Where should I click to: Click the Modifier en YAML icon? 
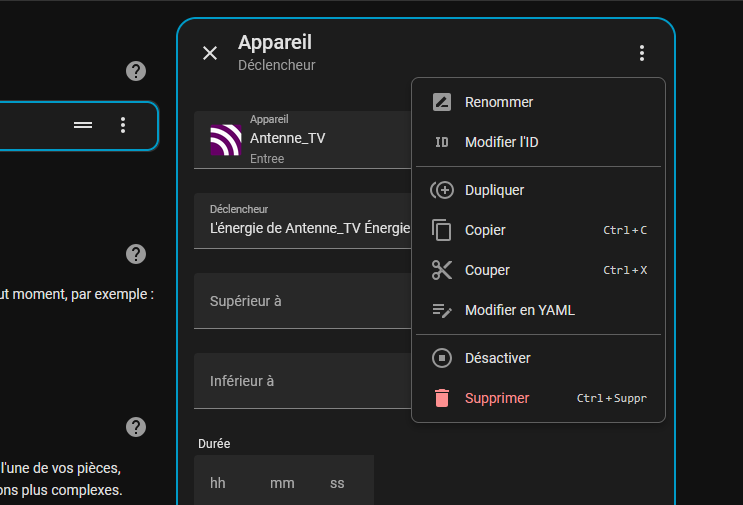[442, 310]
